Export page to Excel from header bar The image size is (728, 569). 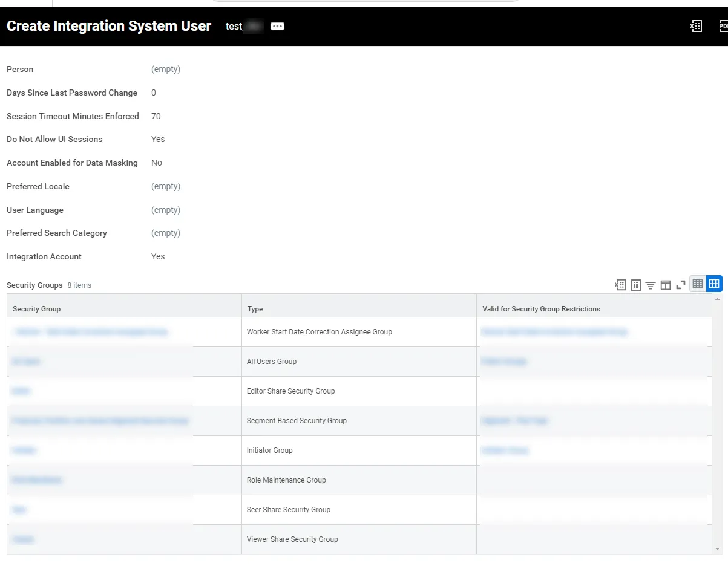pos(696,26)
